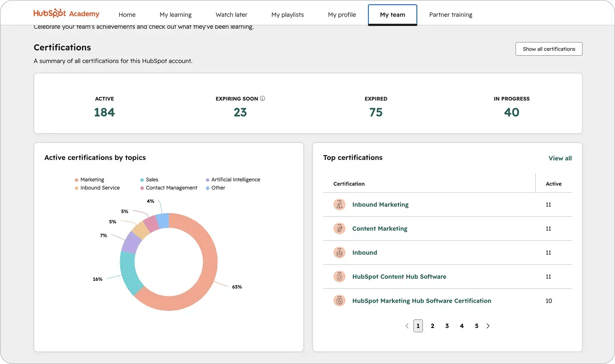
Task: Open the Watch later tab
Action: [x=232, y=15]
